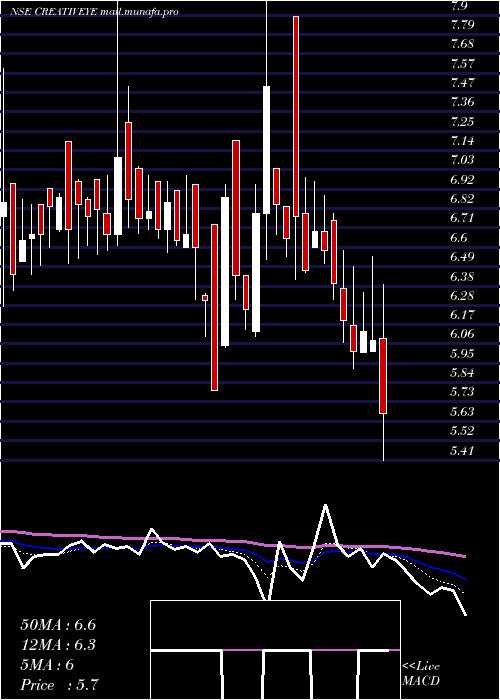Click the 6.28 price axis label
This screenshot has height=700, width=500.
tap(462, 296)
